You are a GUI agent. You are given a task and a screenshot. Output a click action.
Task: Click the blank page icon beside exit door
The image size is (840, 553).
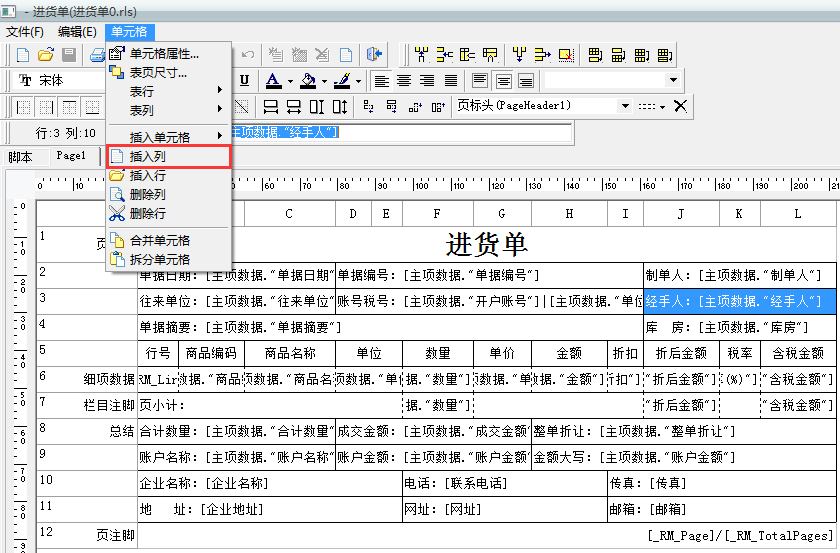tap(346, 55)
